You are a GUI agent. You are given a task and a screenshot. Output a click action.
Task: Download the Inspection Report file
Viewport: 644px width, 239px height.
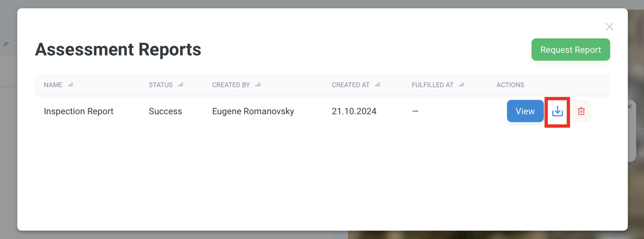[x=557, y=111]
